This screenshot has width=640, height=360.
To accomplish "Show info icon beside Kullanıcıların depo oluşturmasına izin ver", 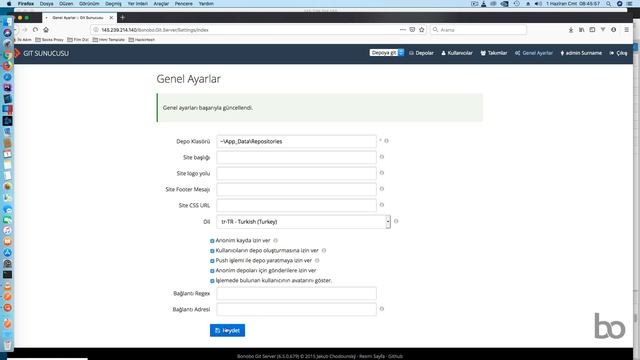I will coord(324,250).
